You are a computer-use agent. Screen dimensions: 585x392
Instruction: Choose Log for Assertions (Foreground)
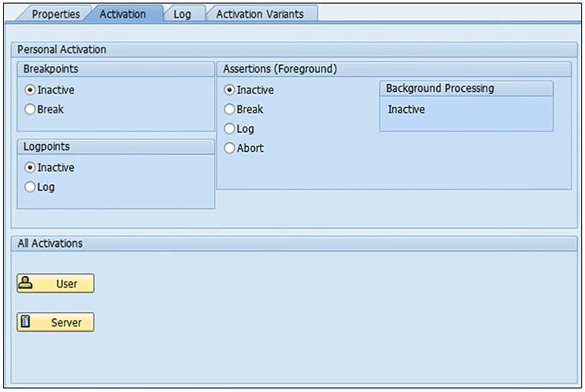(229, 129)
